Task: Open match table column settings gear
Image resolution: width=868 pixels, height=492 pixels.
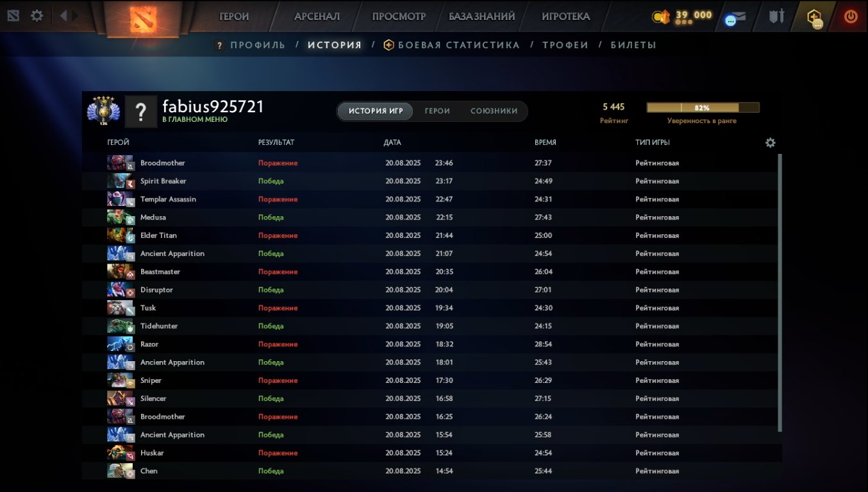Action: 771,142
